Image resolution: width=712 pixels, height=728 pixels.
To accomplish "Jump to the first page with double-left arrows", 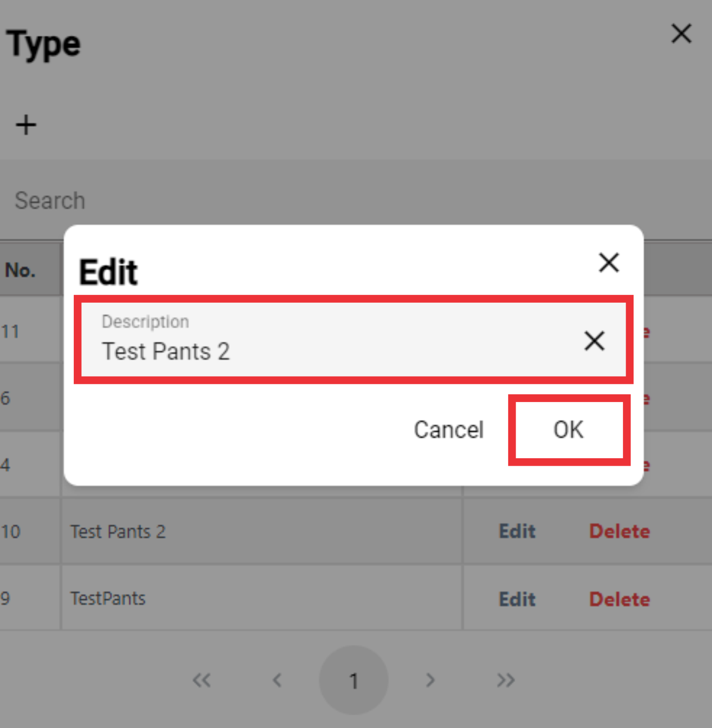I will pos(202,680).
